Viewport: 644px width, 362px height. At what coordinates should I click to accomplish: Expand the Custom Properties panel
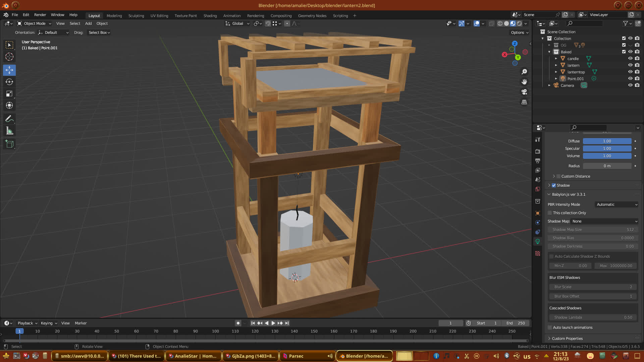pos(567,339)
